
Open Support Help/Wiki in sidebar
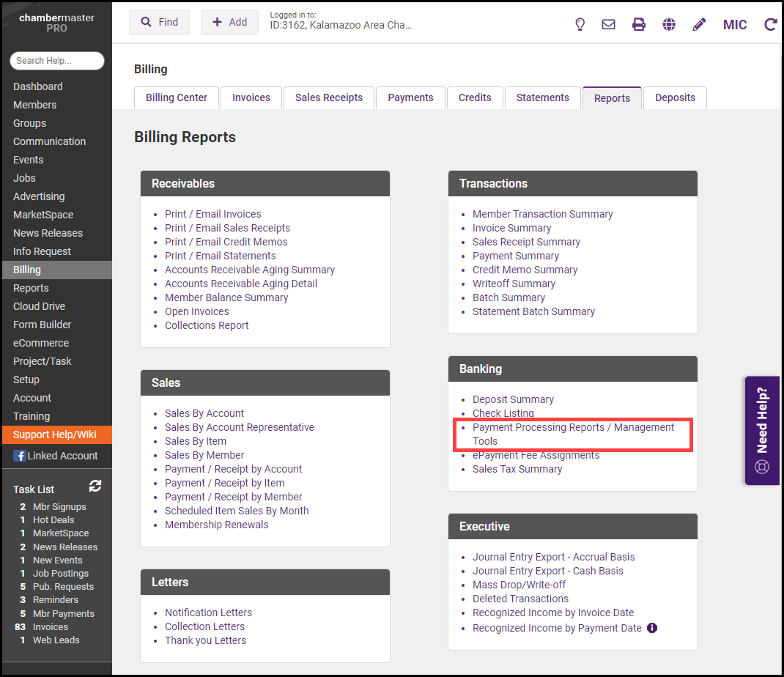55,434
